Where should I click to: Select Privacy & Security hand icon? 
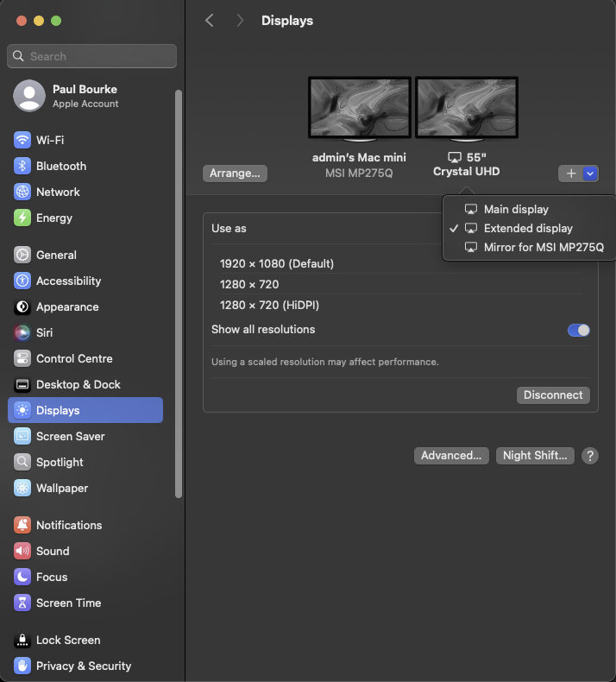pos(22,666)
